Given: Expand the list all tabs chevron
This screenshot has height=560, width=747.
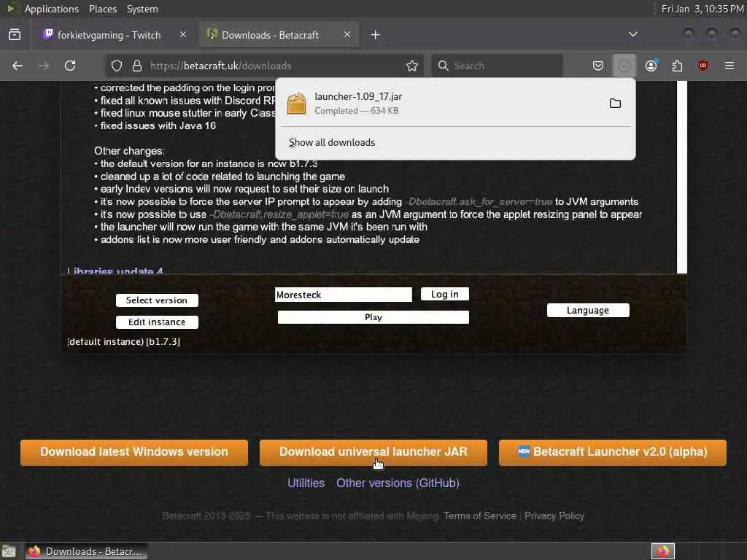Looking at the screenshot, I should (x=633, y=34).
